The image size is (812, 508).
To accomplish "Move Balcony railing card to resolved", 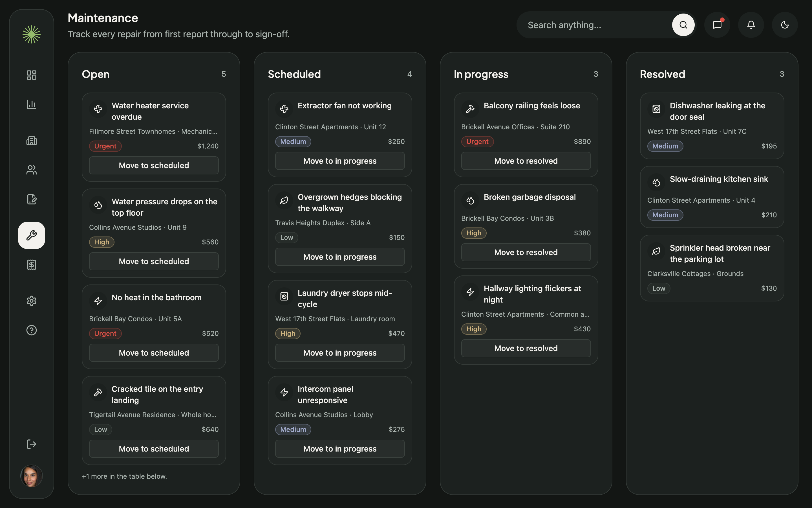I will click(x=526, y=161).
